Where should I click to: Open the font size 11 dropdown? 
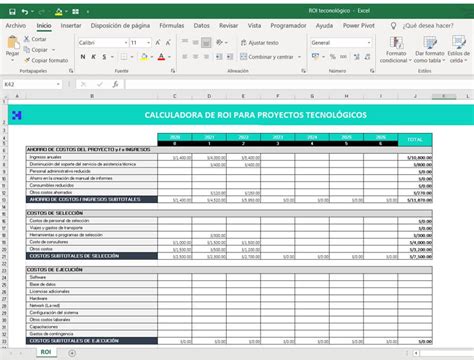pyautogui.click(x=149, y=43)
